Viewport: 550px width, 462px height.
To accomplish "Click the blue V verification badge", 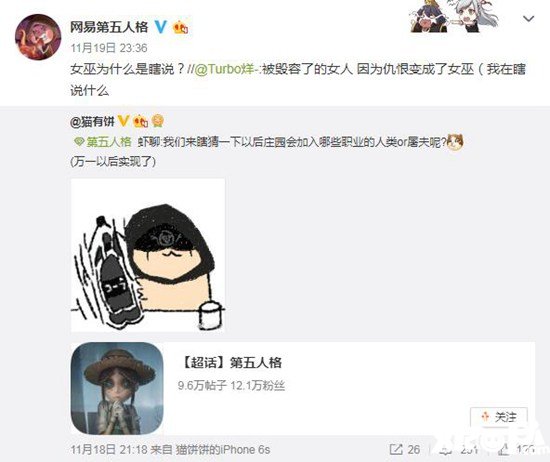I will (x=161, y=27).
